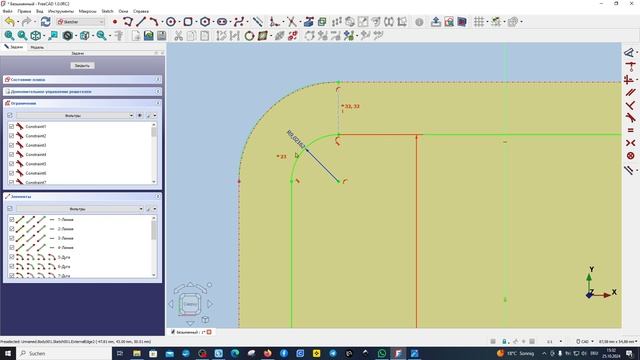Image resolution: width=640 pixels, height=360 pixels.
Task: Toggle checkbox for element 1-Линия
Action: (x=11, y=220)
